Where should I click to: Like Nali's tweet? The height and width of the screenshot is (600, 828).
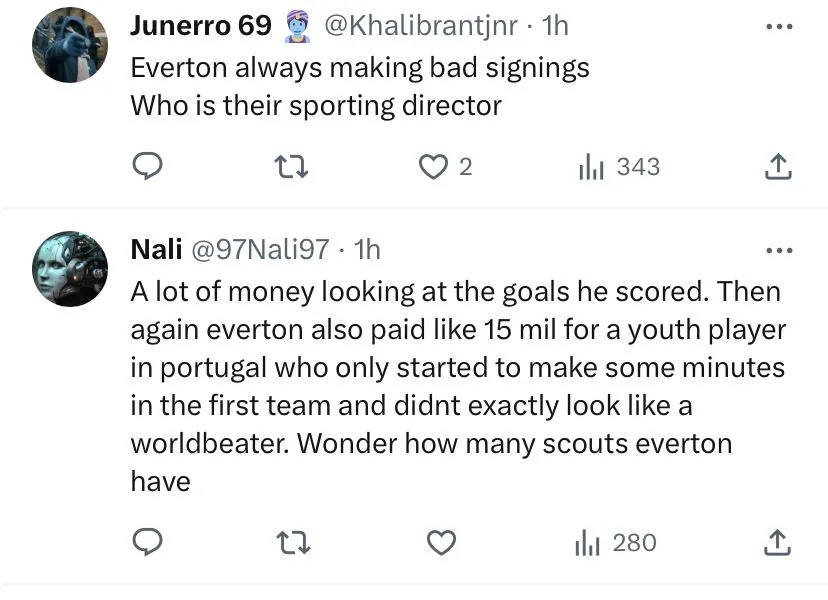click(x=441, y=543)
